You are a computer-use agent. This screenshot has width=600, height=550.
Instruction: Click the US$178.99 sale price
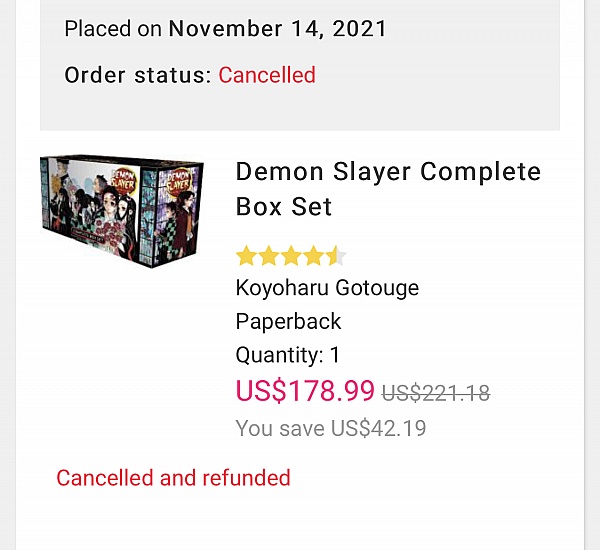tap(305, 391)
